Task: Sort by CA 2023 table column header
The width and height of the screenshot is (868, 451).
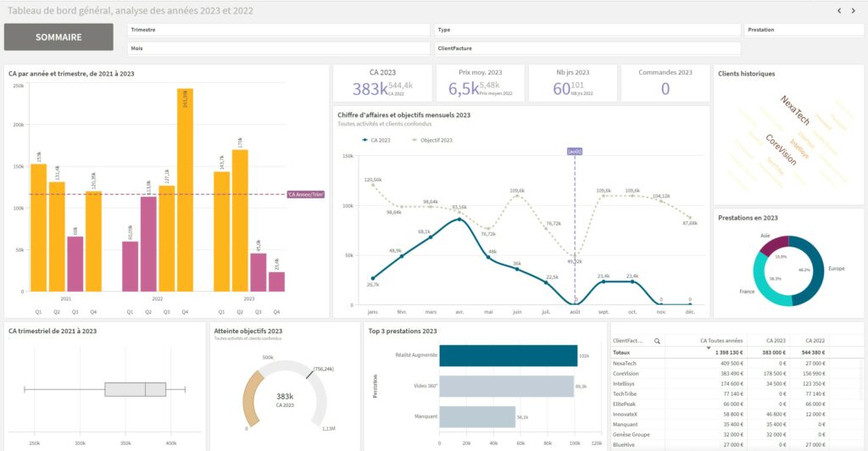Action: [776, 341]
